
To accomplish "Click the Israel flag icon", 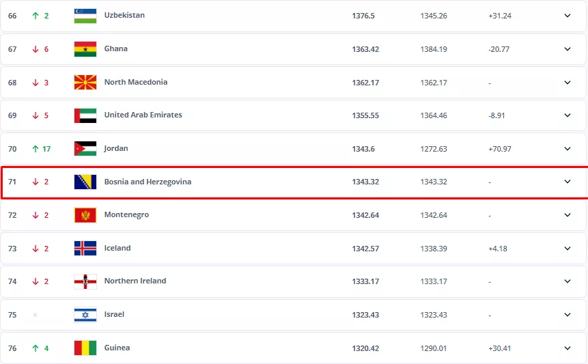I will [85, 315].
